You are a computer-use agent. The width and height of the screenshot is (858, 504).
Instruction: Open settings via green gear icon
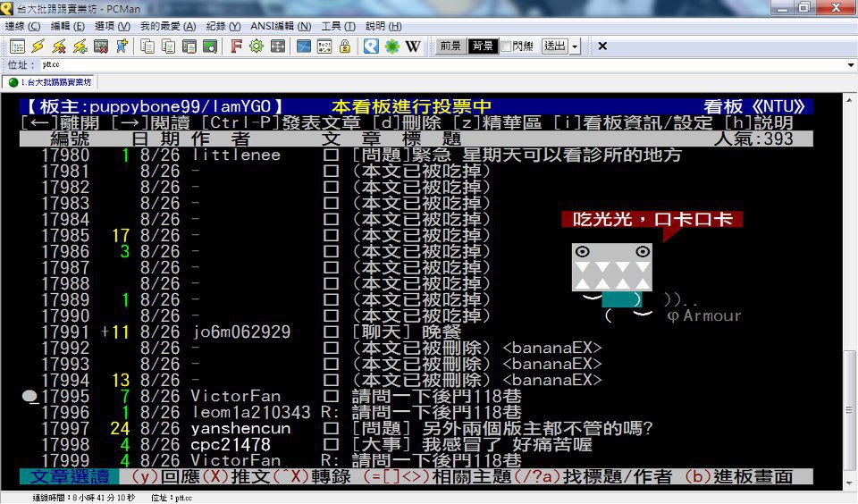257,46
